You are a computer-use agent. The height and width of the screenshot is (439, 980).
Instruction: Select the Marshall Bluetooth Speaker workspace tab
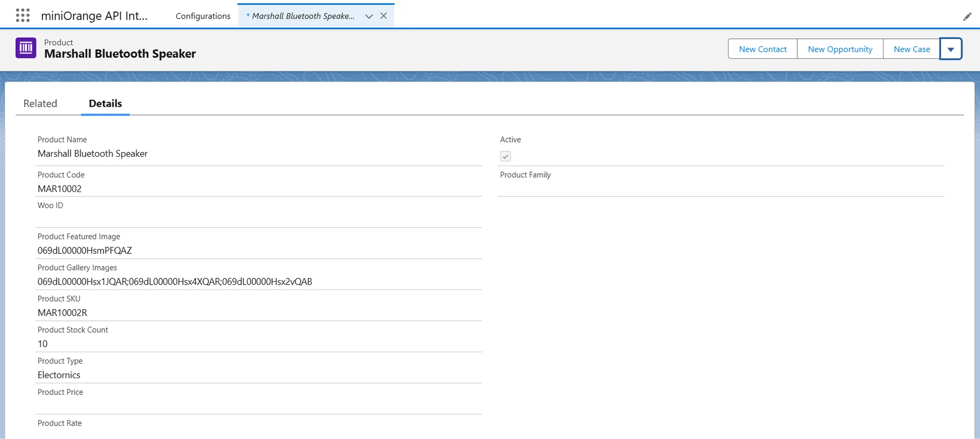[302, 16]
